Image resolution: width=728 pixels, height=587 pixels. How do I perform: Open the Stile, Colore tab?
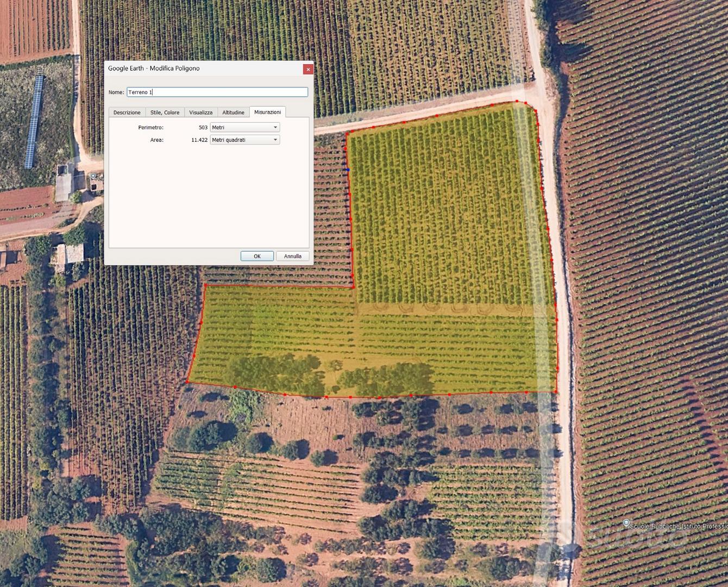pos(165,113)
